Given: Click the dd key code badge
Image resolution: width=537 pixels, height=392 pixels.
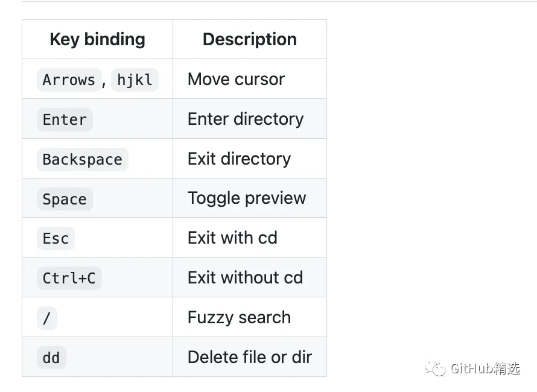Looking at the screenshot, I should coord(51,358).
